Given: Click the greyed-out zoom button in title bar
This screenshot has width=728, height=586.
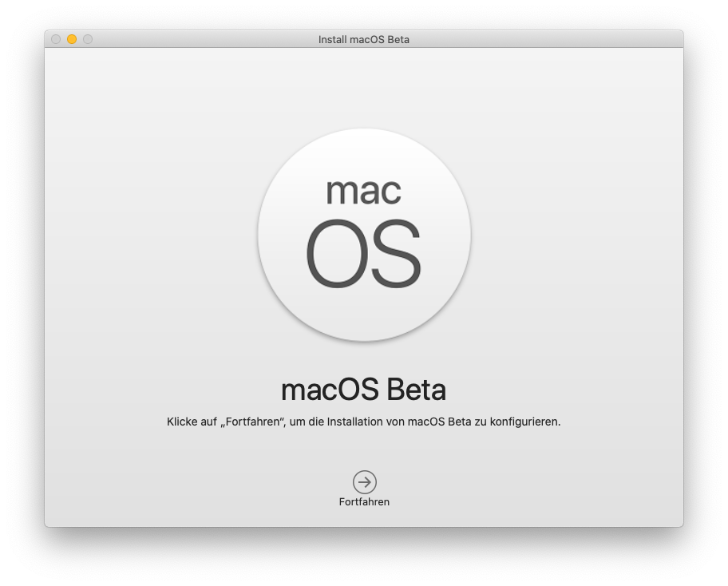Looking at the screenshot, I should [x=88, y=39].
